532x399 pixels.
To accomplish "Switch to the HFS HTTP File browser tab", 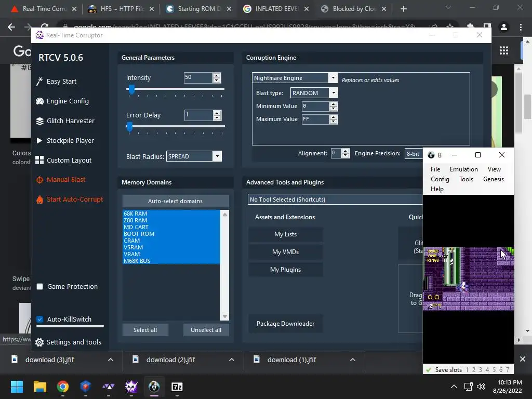I will (121, 9).
